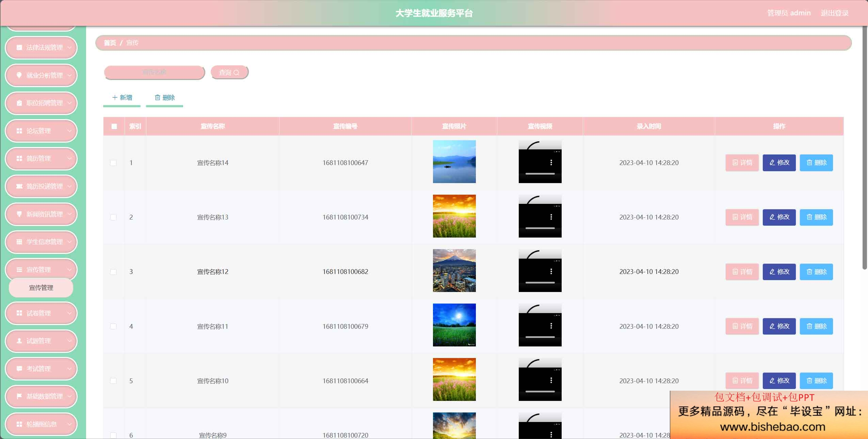Check the row checkbox for 宣传名称12
The height and width of the screenshot is (439, 868).
(113, 272)
